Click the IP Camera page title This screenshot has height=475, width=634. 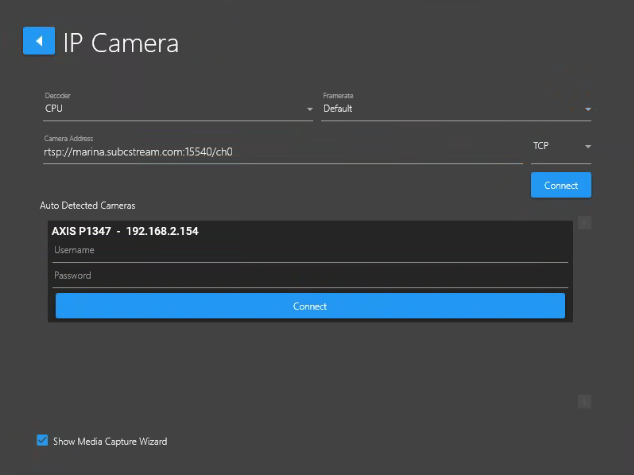[x=121, y=42]
